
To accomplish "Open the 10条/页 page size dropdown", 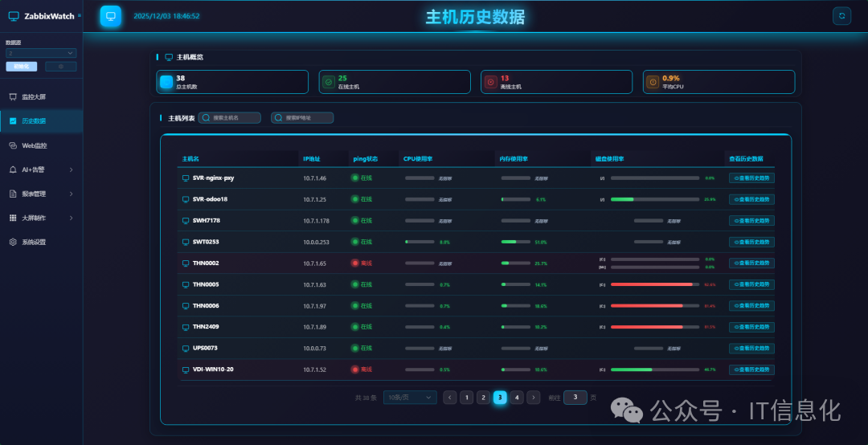I will point(410,397).
